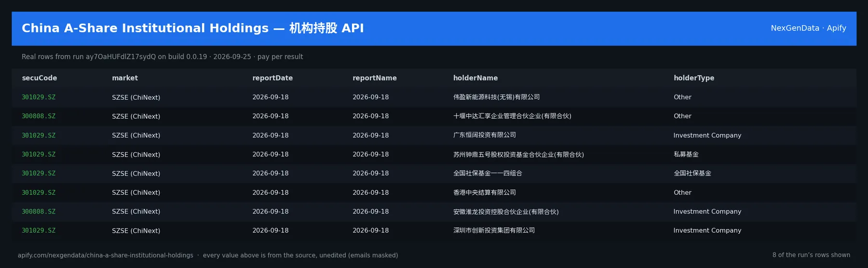Select holder name 安徽淮龙投资控股合伙企业(有限合伙)
Image resolution: width=868 pixels, height=268 pixels.
[506, 212]
